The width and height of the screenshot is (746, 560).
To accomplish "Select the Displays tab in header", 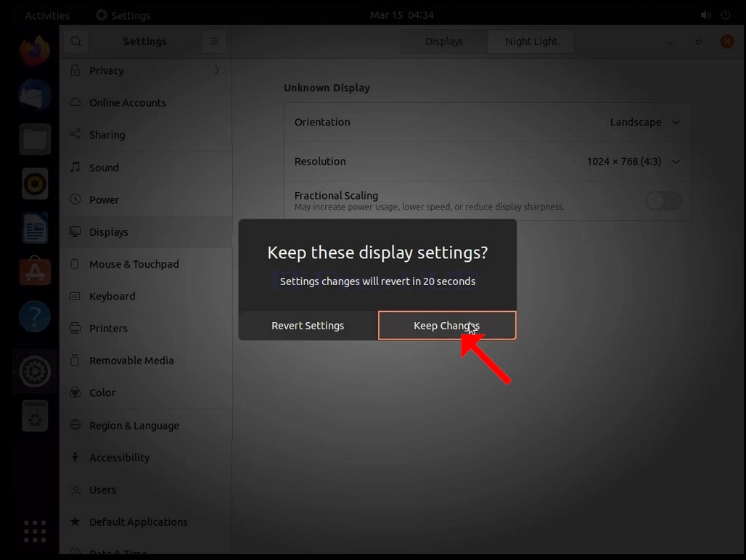I will click(x=444, y=41).
